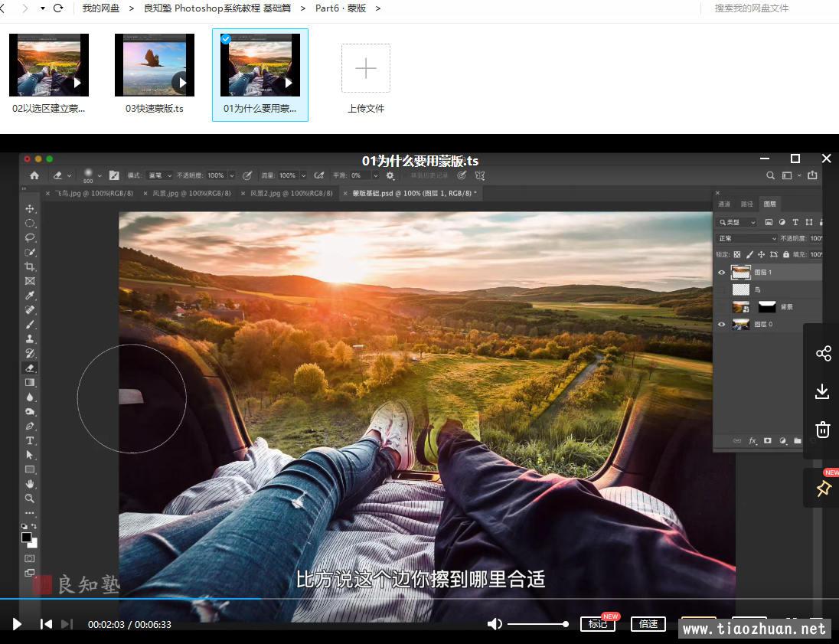This screenshot has width=839, height=644.
Task: Select the Frame tool
Action: point(30,281)
